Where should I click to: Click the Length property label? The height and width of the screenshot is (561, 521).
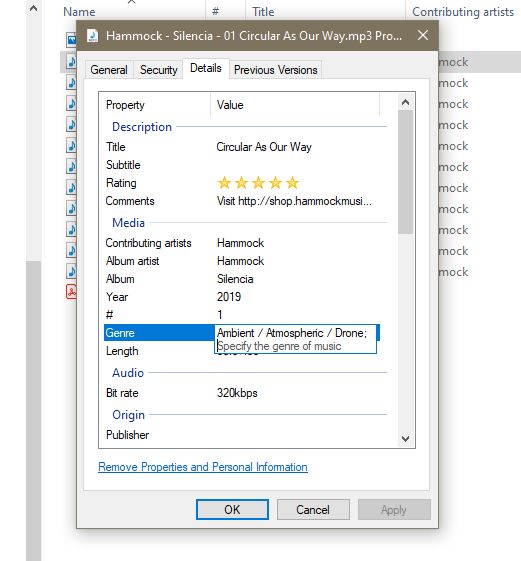(122, 351)
